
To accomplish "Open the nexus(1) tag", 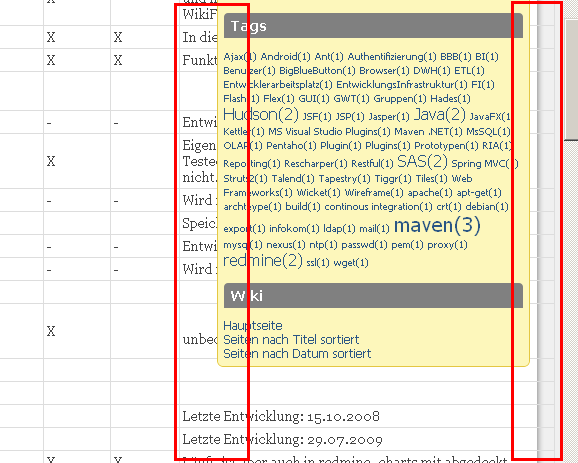I will (286, 245).
